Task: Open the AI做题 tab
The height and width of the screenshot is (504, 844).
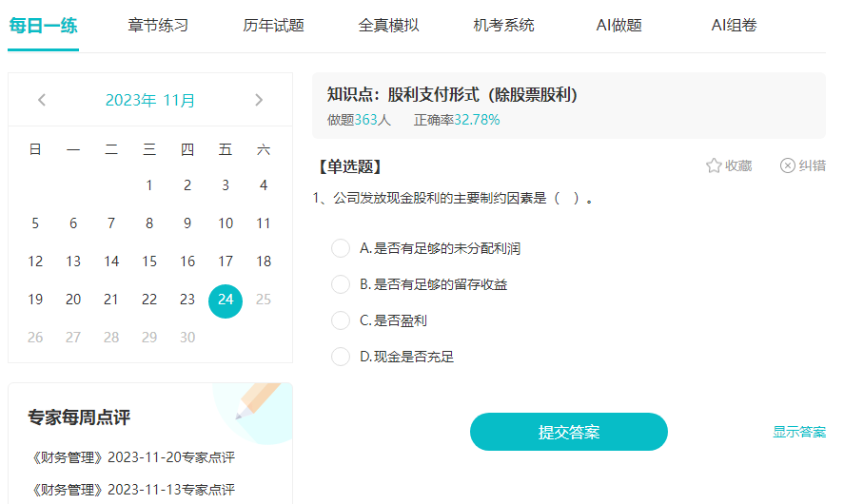Action: (x=618, y=26)
